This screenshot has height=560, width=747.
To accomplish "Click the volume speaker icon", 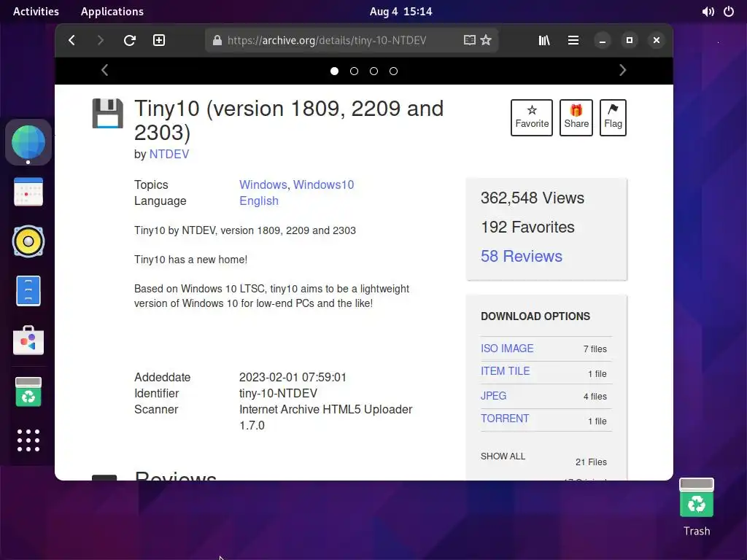I will coord(708,12).
